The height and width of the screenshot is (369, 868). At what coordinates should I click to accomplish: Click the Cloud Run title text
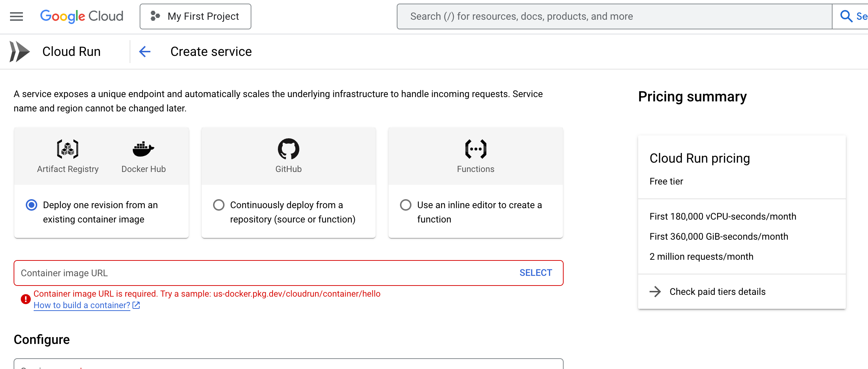click(71, 52)
